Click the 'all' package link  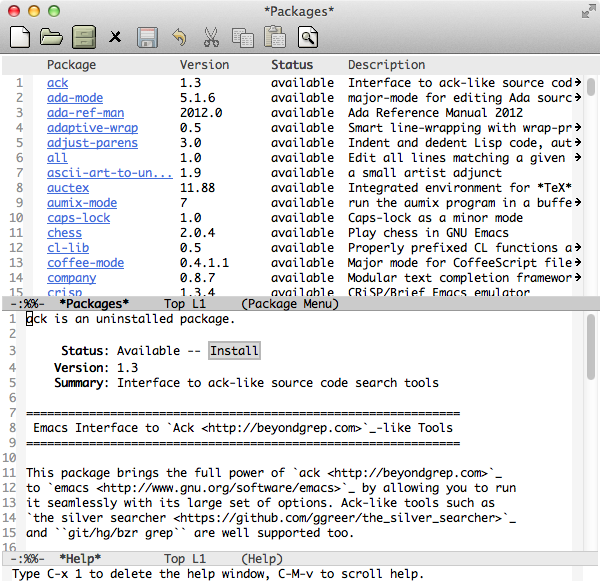tap(57, 158)
